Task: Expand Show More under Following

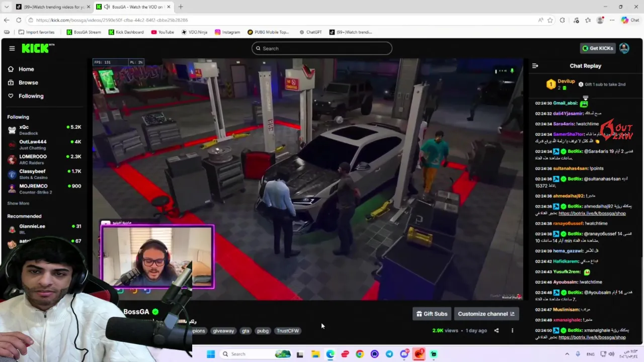Action: pos(18,203)
